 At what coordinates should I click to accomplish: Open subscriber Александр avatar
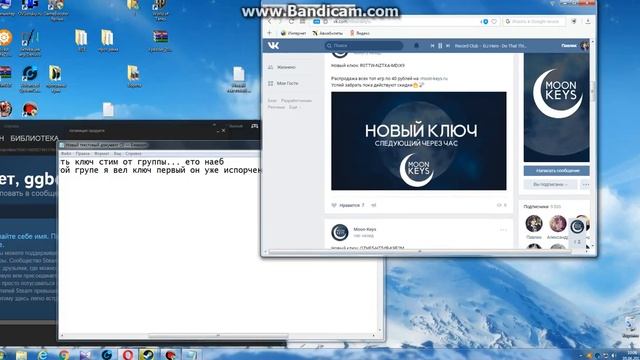558,224
